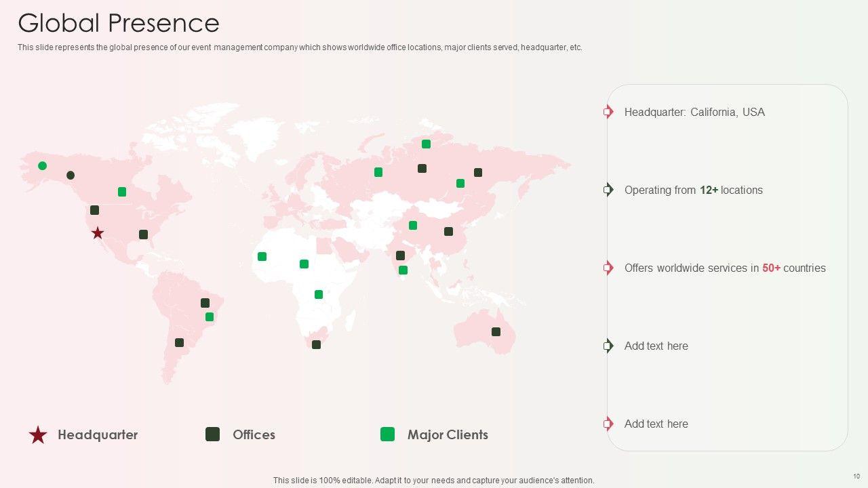The height and width of the screenshot is (488, 868).
Task: Click the Operating from 12+ locations text
Action: (693, 190)
